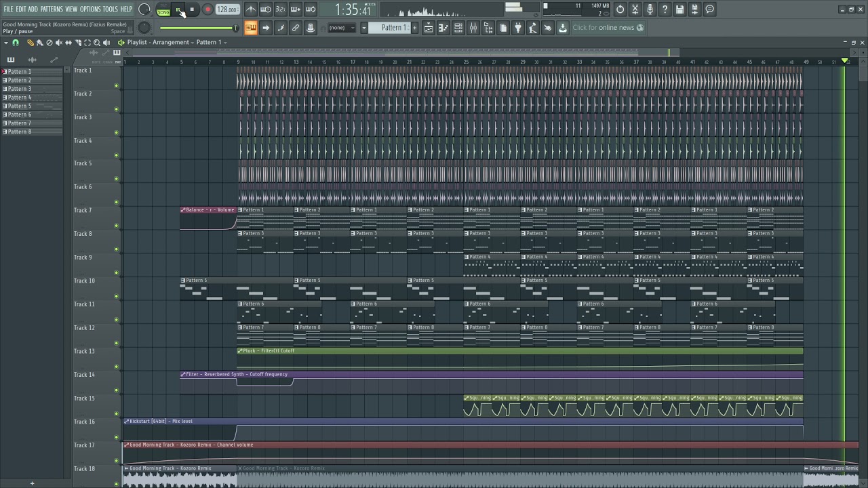Open the OPTIONS menu
The width and height of the screenshot is (868, 488).
[90, 9]
